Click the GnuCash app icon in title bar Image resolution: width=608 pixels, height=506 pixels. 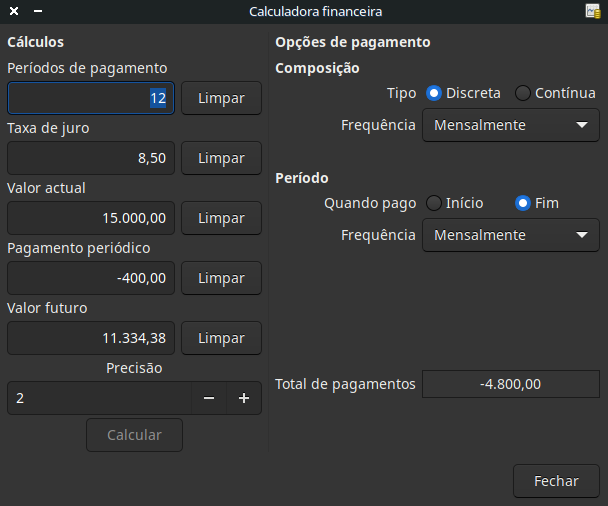click(593, 11)
